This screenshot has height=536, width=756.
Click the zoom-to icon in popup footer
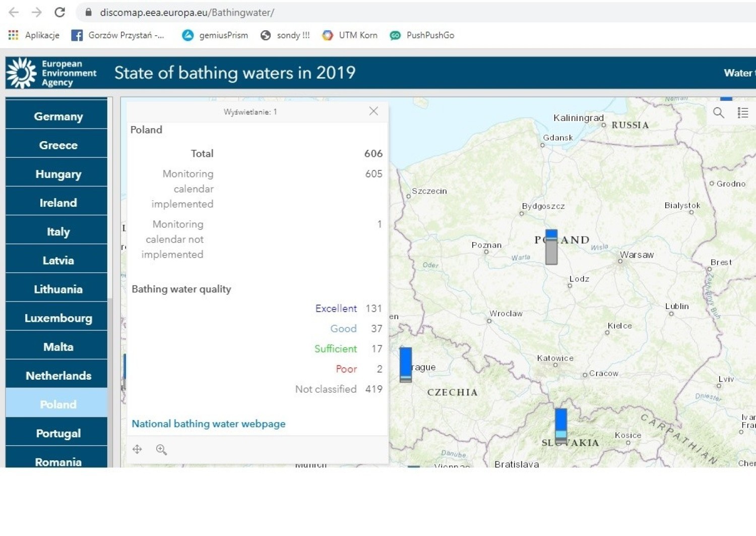click(161, 449)
